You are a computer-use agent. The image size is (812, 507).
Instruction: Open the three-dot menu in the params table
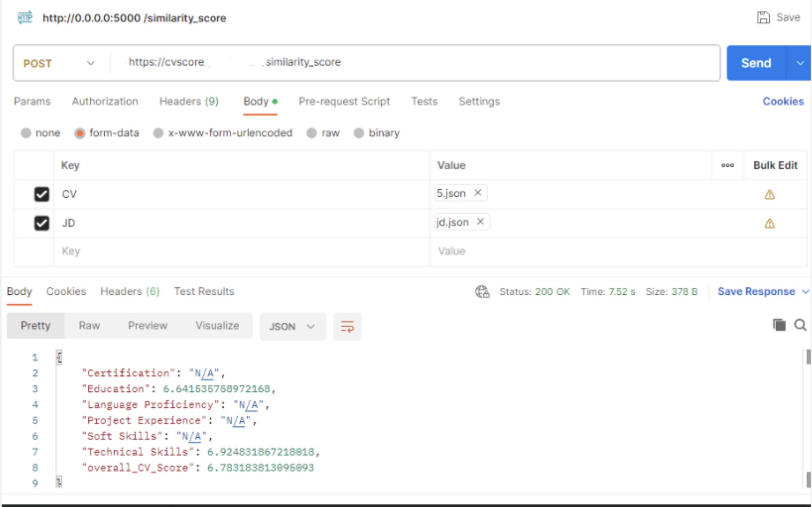coord(727,165)
